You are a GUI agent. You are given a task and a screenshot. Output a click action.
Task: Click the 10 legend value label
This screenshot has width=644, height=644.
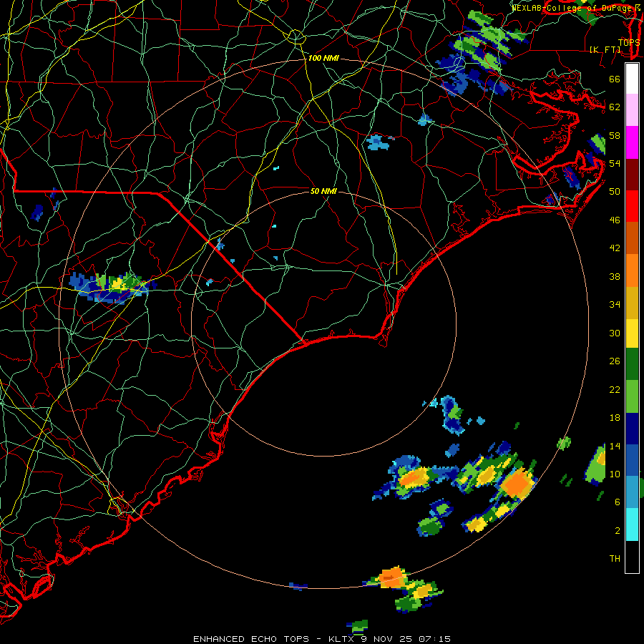point(615,474)
